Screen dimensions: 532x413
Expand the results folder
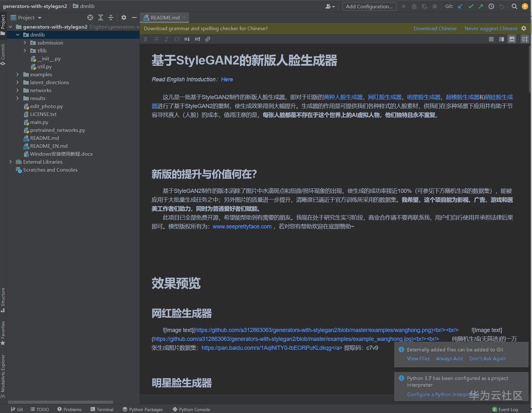pos(18,98)
